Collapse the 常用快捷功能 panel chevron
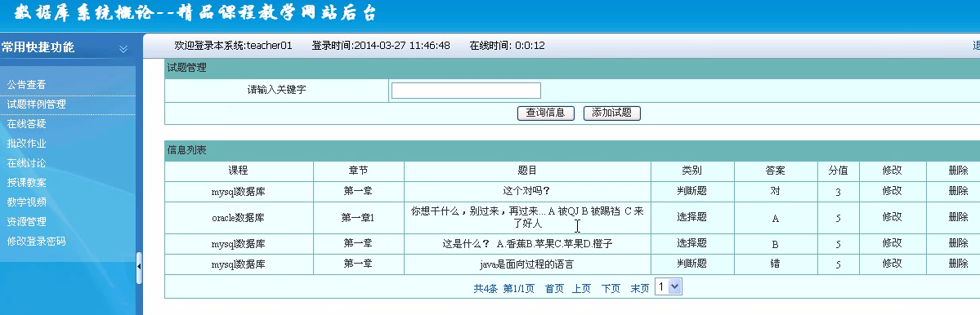This screenshot has width=980, height=315. [123, 49]
